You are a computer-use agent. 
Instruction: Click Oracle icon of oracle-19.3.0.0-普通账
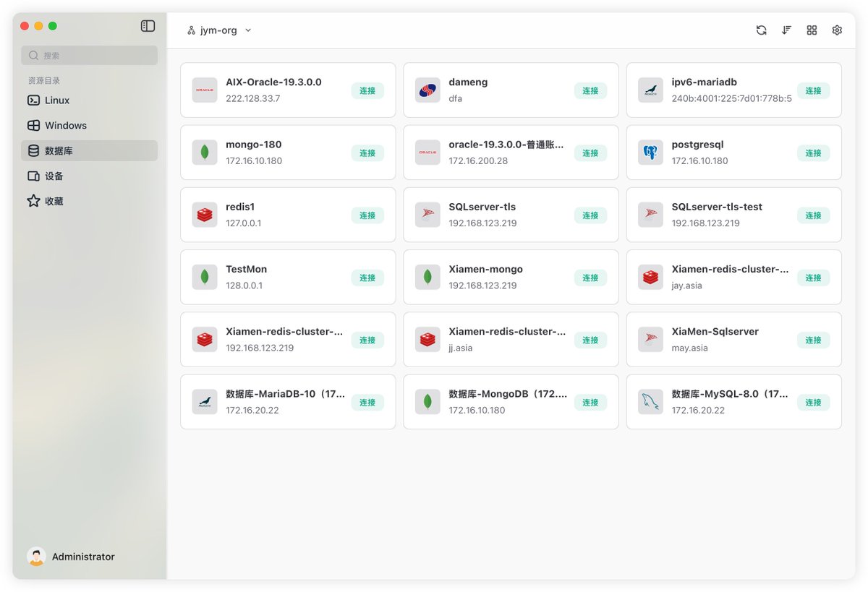427,153
